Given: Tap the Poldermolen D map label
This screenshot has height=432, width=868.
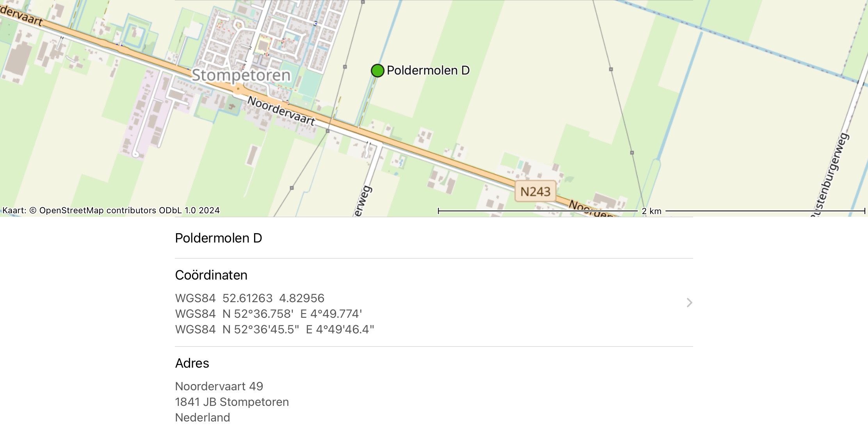Looking at the screenshot, I should click(x=428, y=71).
